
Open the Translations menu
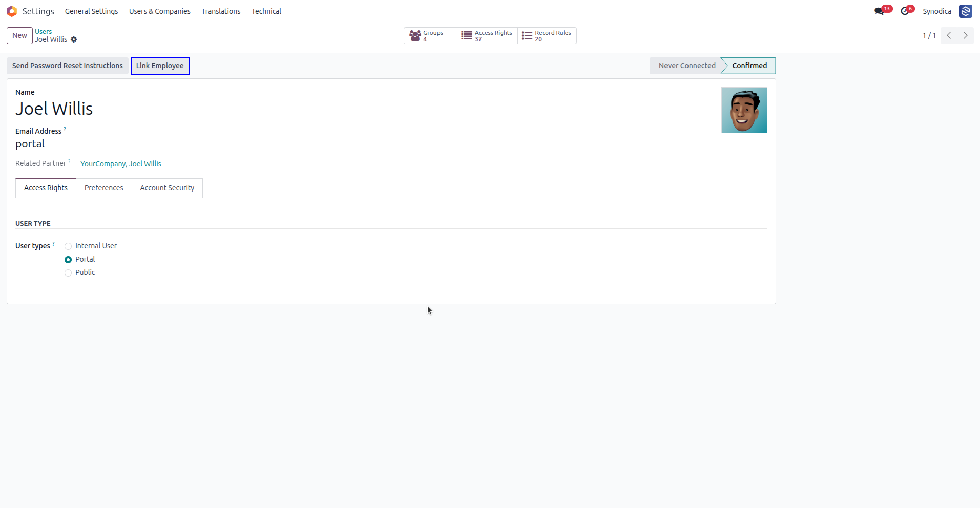click(221, 11)
